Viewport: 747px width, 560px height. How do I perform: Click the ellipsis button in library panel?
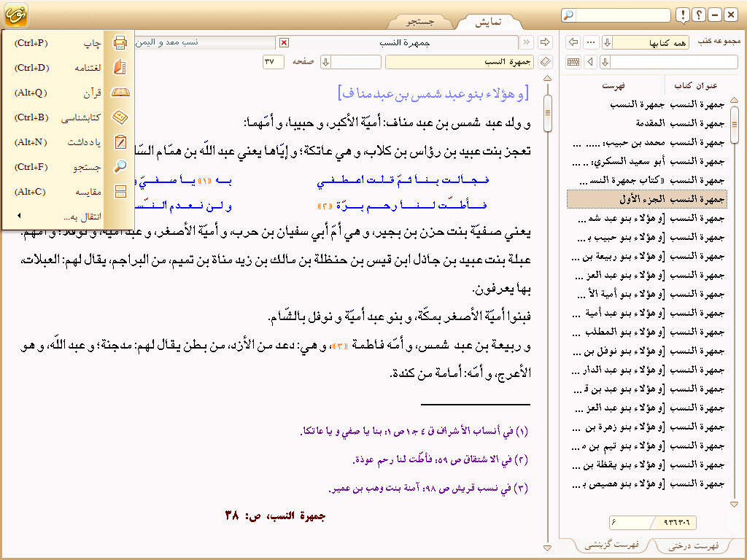(x=591, y=42)
